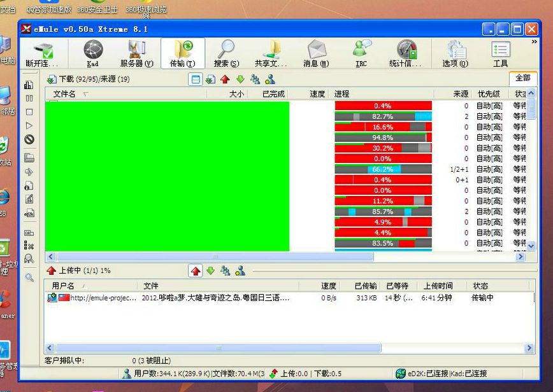Open the Search (搜索) page

click(226, 53)
